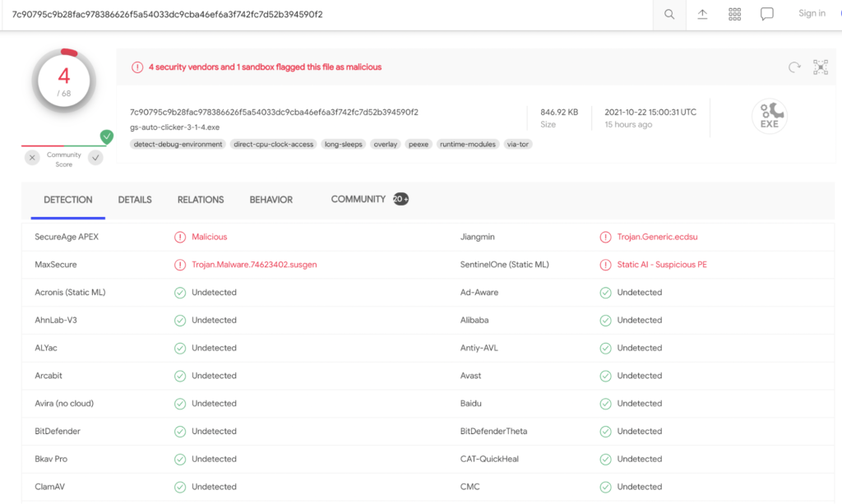
Task: Click the reanalyze refresh icon
Action: click(794, 67)
